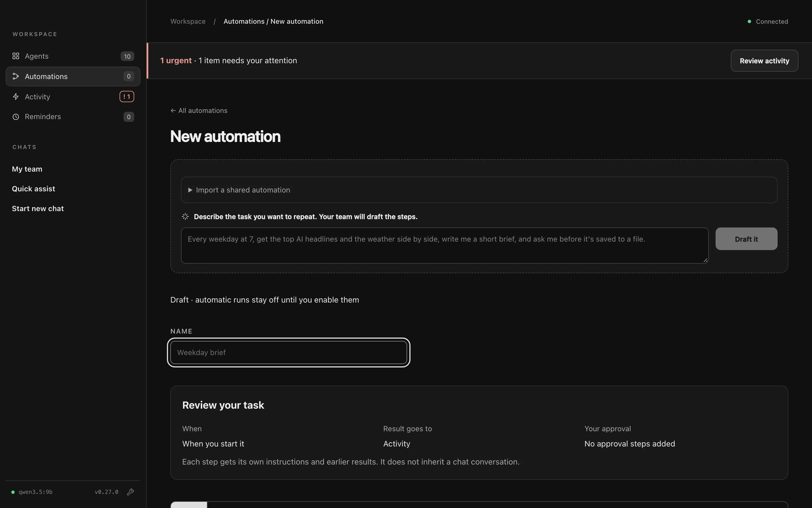Click the Activity urgent badge !1
Image resolution: width=812 pixels, height=508 pixels.
(127, 97)
